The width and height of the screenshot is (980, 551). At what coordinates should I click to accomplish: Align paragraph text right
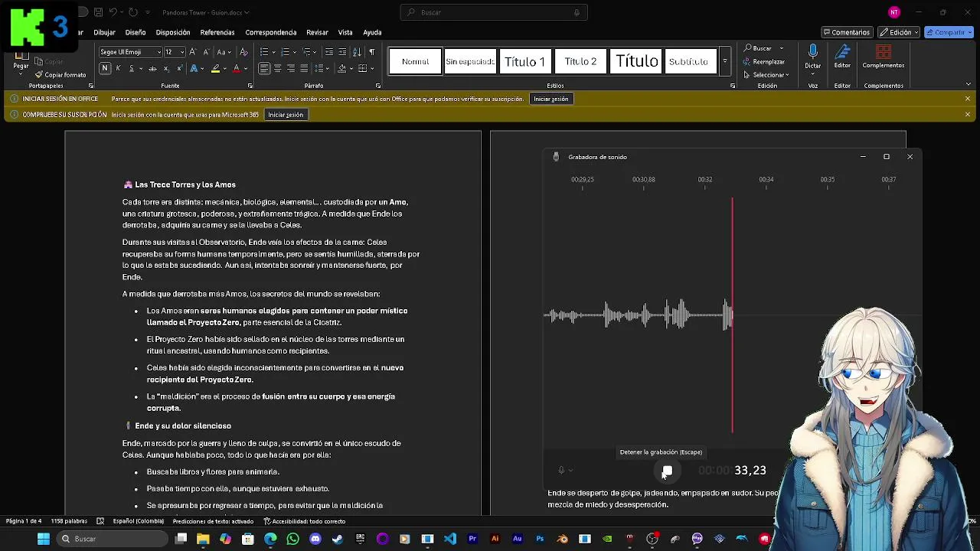click(291, 68)
